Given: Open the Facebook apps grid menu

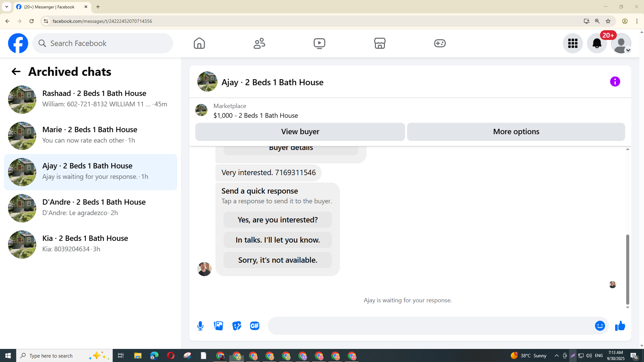Looking at the screenshot, I should coord(573,43).
